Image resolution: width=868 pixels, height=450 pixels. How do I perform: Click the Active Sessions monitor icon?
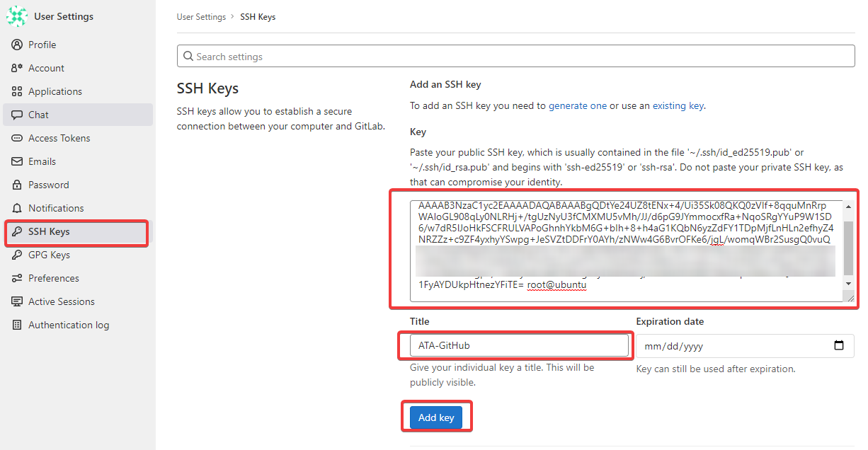pyautogui.click(x=17, y=301)
